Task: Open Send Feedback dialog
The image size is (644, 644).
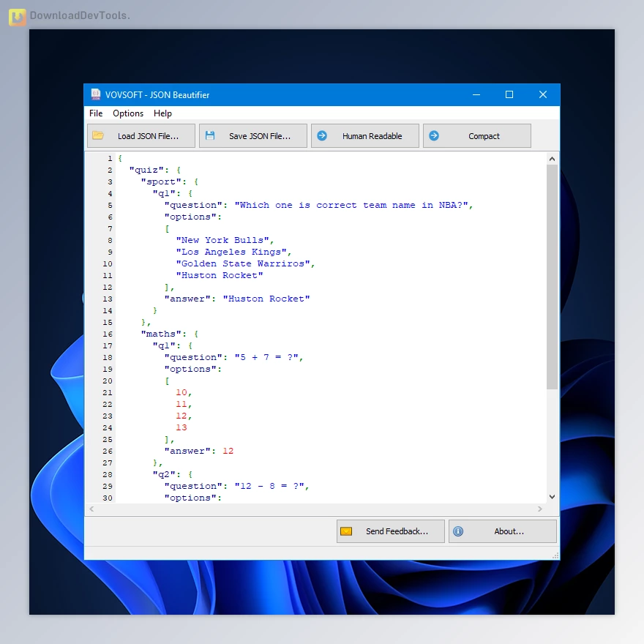Action: [390, 531]
